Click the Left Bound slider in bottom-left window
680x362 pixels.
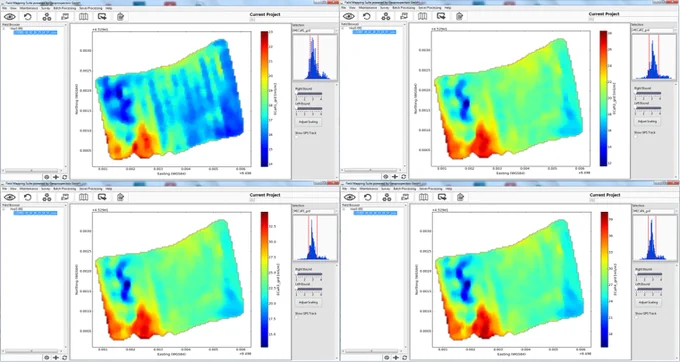(x=309, y=289)
